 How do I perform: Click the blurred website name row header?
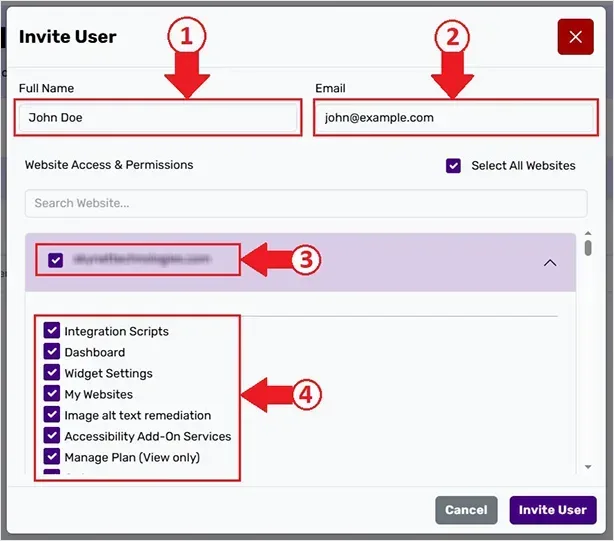pyautogui.click(x=300, y=262)
